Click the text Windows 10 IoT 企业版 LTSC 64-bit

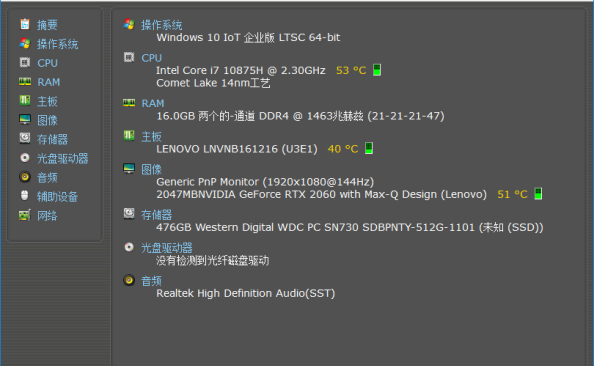click(248, 38)
